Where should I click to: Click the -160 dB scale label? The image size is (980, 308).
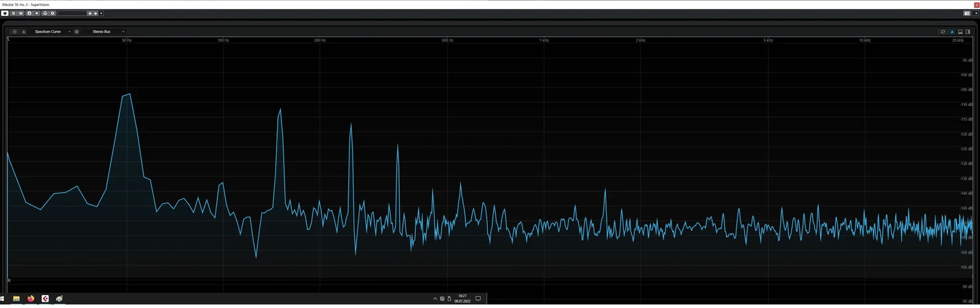(x=966, y=253)
